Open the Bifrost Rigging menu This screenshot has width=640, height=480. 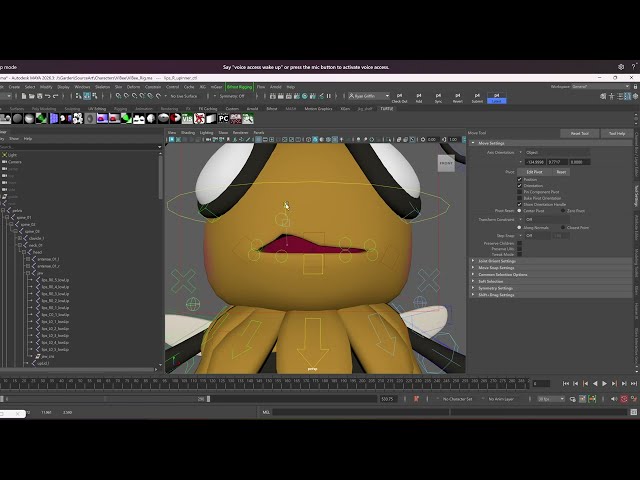pos(240,87)
